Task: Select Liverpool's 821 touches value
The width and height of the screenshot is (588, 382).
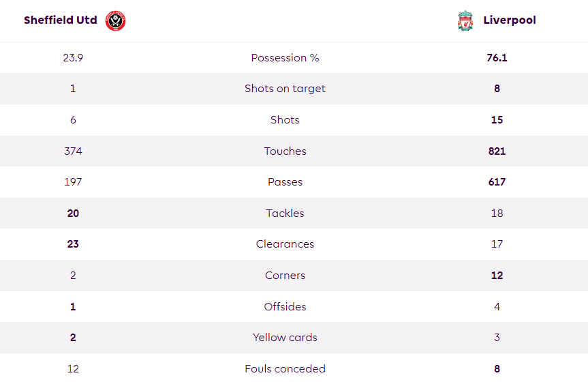Action: pos(497,151)
